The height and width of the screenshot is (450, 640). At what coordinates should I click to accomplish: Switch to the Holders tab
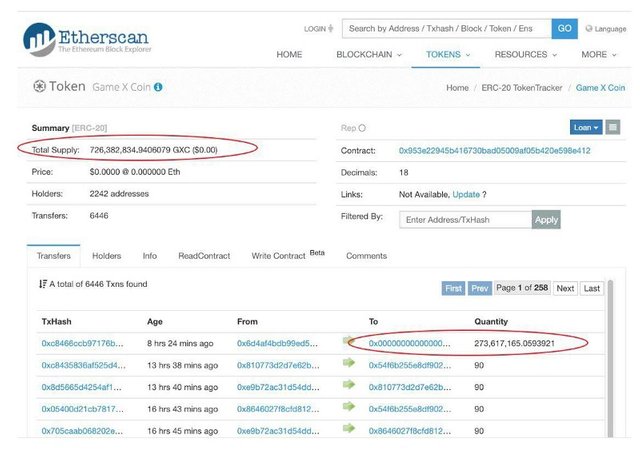point(107,256)
